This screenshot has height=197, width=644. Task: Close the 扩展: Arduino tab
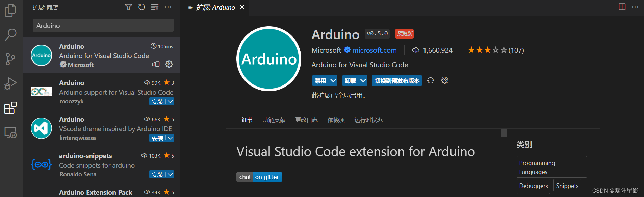click(242, 7)
